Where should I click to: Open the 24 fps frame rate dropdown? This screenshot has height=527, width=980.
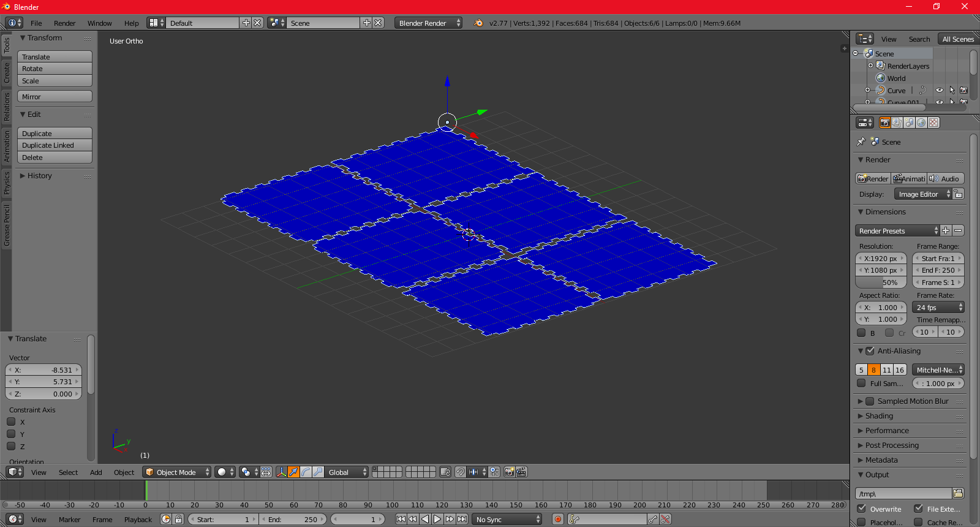[938, 308]
